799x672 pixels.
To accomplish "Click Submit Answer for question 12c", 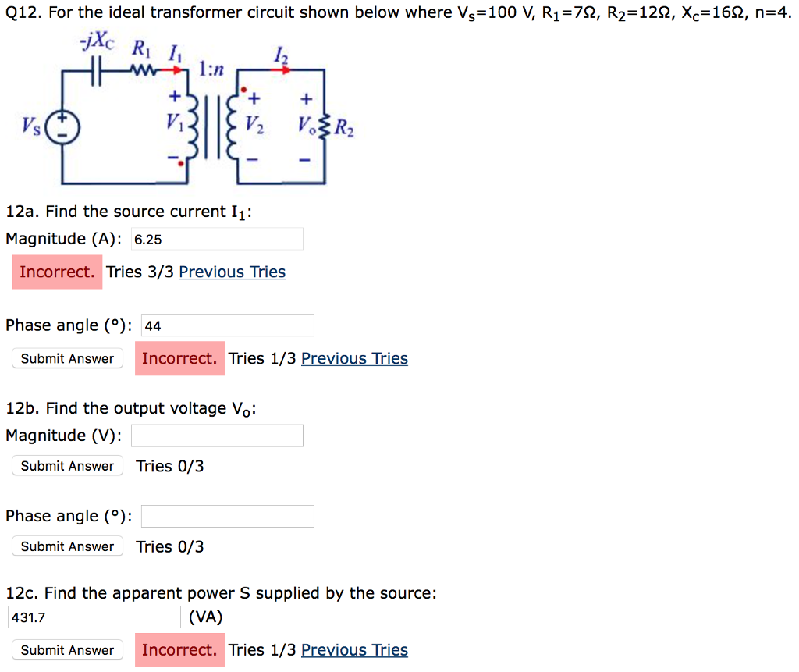I will click(66, 649).
